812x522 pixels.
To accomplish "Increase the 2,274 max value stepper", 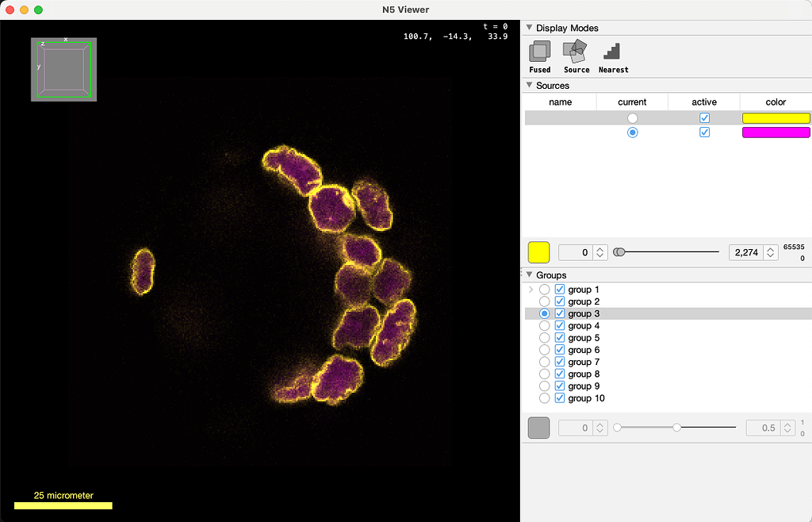I will point(772,249).
